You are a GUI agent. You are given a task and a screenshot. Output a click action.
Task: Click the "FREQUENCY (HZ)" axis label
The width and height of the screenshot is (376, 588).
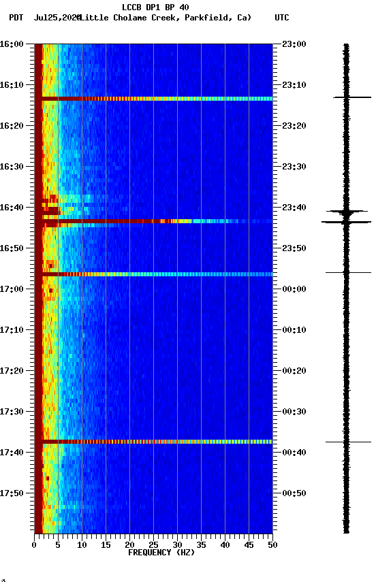[x=161, y=553]
